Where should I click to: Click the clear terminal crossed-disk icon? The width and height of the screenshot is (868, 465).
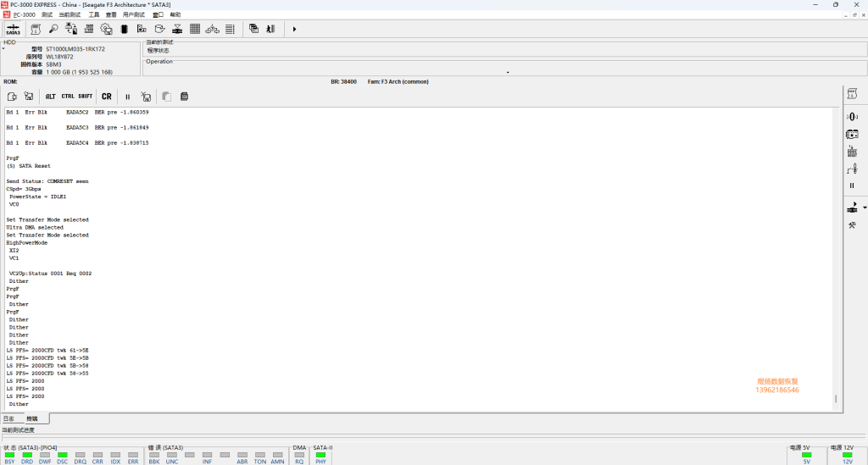146,97
